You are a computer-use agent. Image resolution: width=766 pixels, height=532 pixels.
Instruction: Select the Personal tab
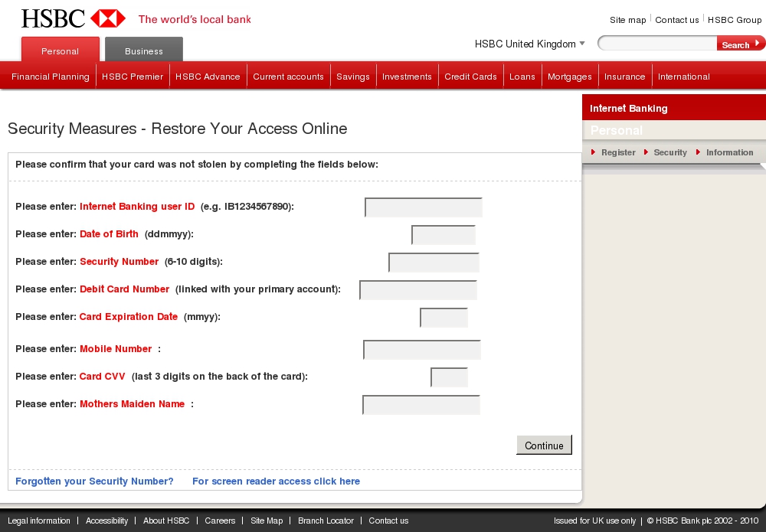(x=60, y=49)
